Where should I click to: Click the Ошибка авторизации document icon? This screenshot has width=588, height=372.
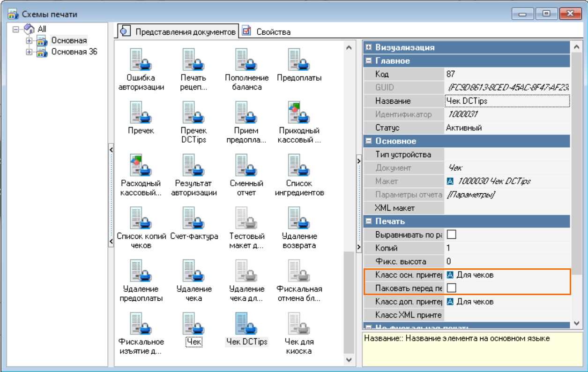click(x=141, y=60)
